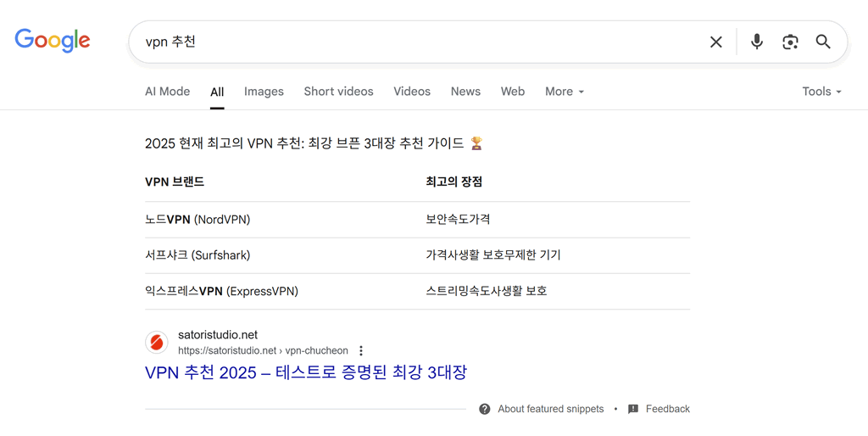Select the '노드VPN (NordVPN)' cell
This screenshot has height=436, width=868.
point(198,220)
